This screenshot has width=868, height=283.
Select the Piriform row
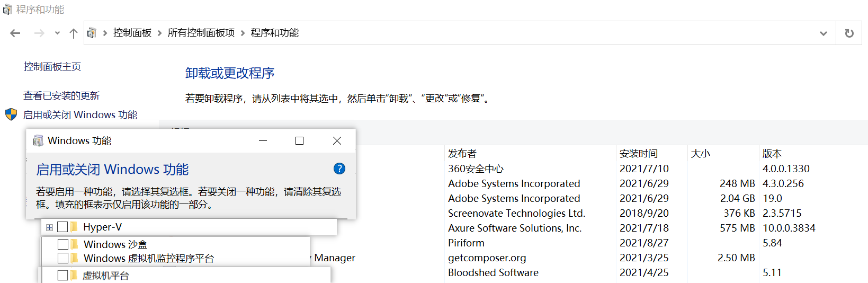[x=466, y=243]
